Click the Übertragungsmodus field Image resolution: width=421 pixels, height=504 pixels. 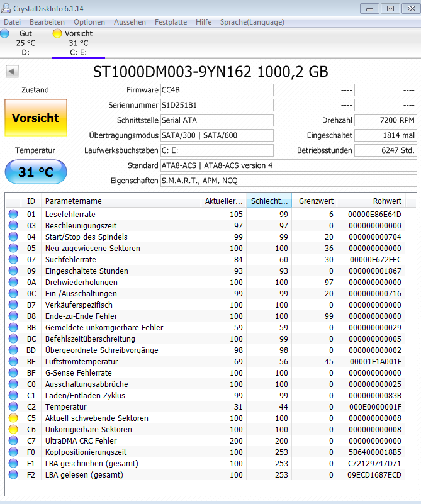tap(217, 135)
